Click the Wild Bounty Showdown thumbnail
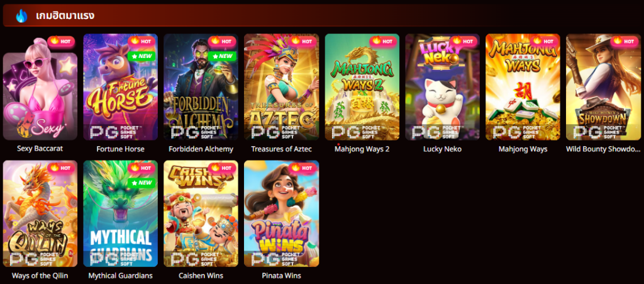This screenshot has width=644, height=284. [x=603, y=87]
